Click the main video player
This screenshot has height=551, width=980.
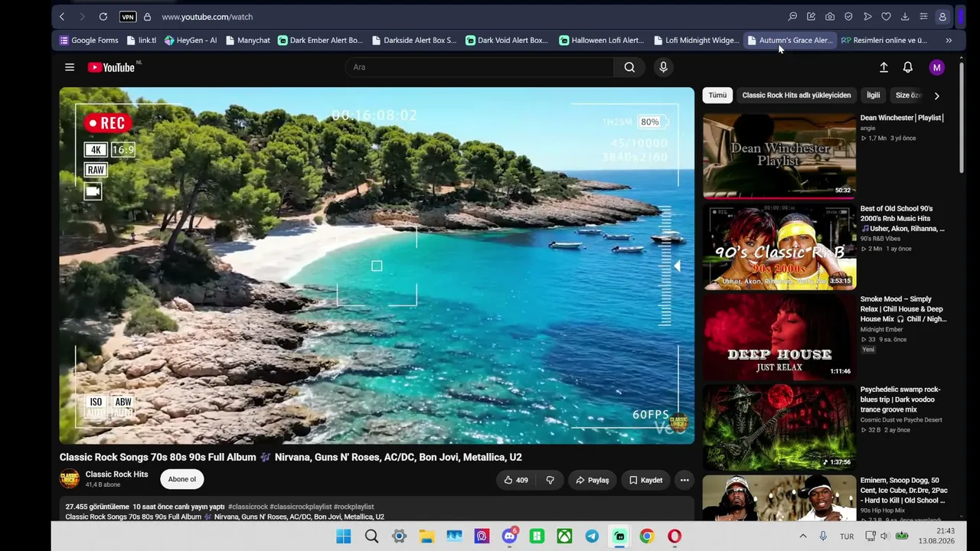click(377, 266)
